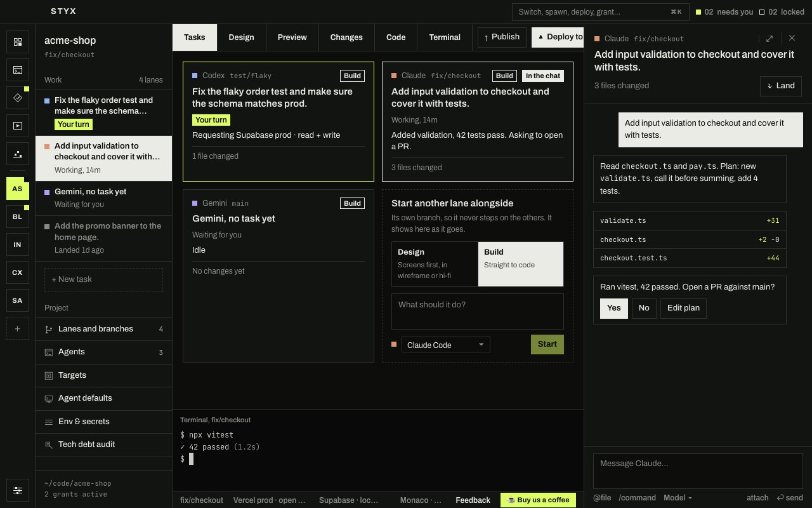Open Lanes and branches icon row

point(49,329)
